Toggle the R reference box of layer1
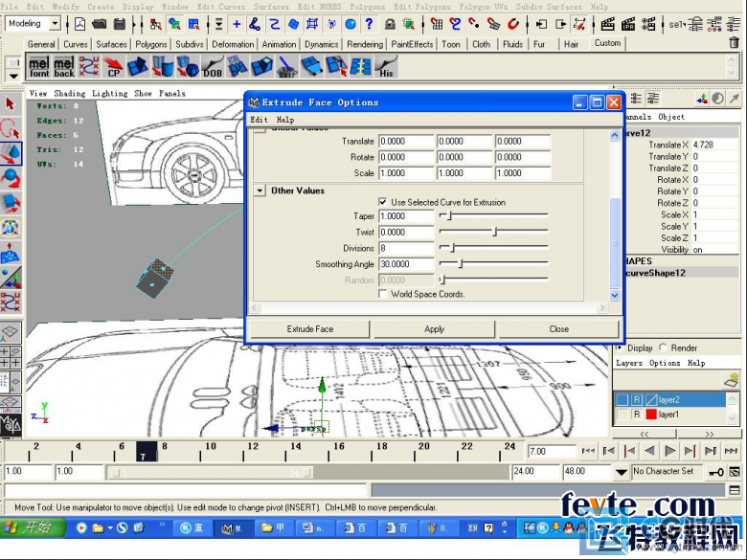Viewport: 747px width, 560px height. [637, 414]
